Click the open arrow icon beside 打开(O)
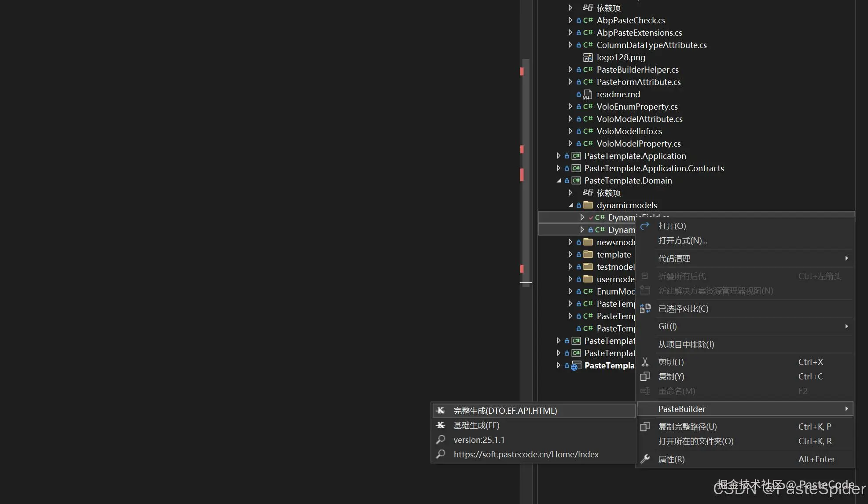Image resolution: width=868 pixels, height=504 pixels. point(645,226)
